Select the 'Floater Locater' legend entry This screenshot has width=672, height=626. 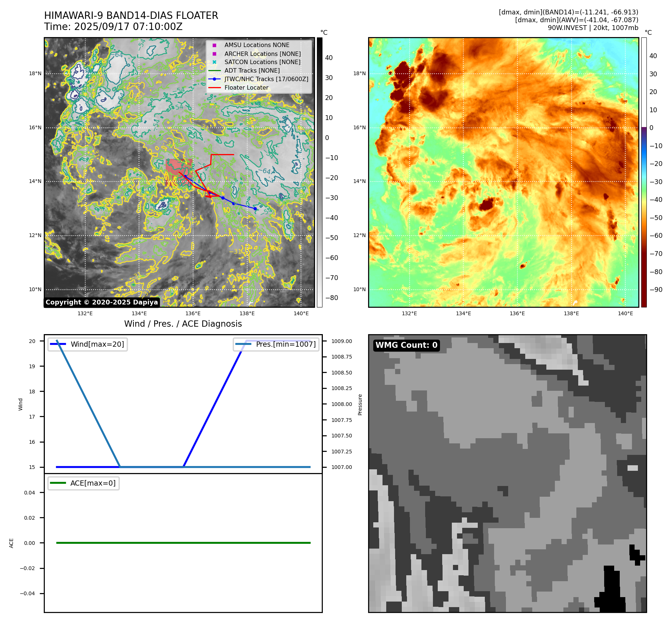pos(246,88)
